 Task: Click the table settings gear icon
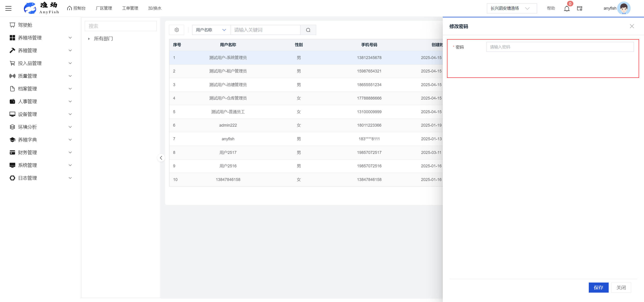coord(176,30)
